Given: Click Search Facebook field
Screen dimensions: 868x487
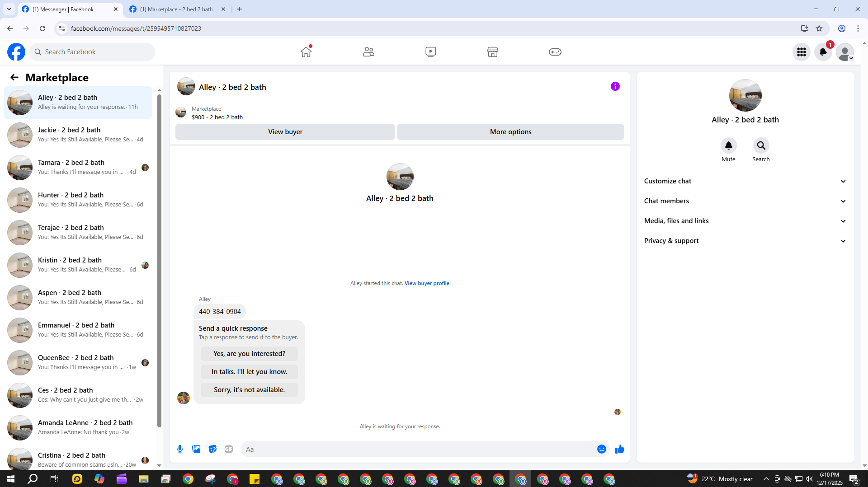Looking at the screenshot, I should point(92,52).
